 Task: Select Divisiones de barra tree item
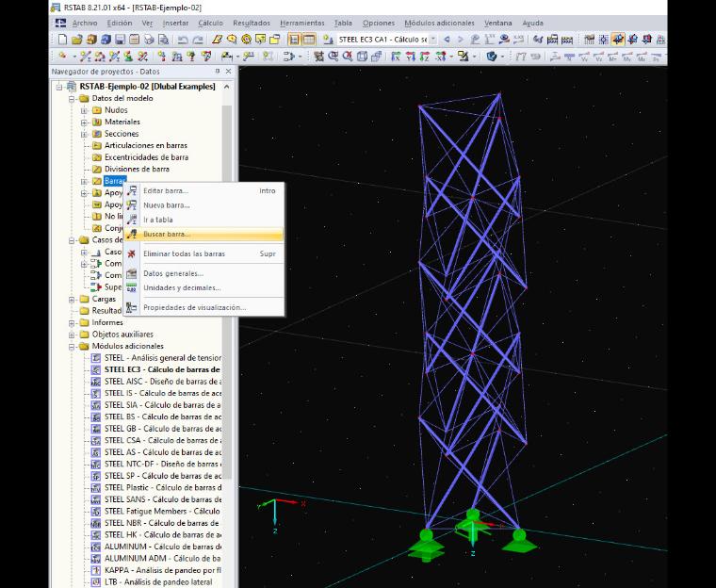(x=137, y=169)
